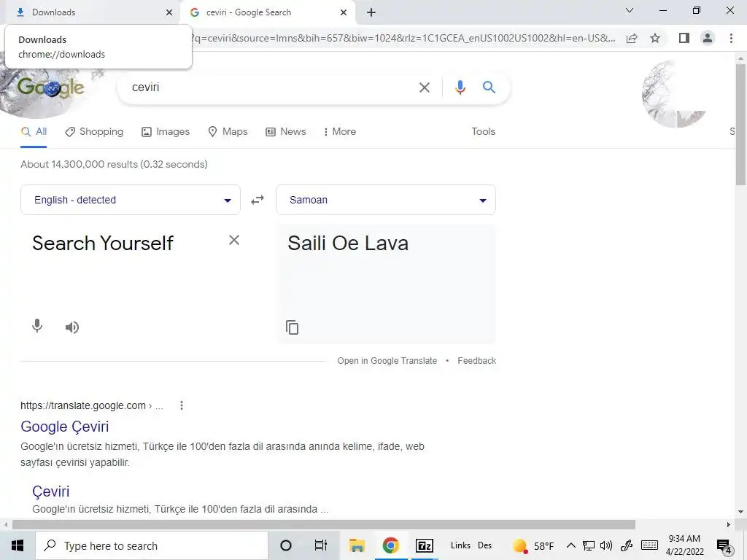Viewport: 747px width, 560px height.
Task: Open clock showing 9:34 AM
Action: coord(684,545)
